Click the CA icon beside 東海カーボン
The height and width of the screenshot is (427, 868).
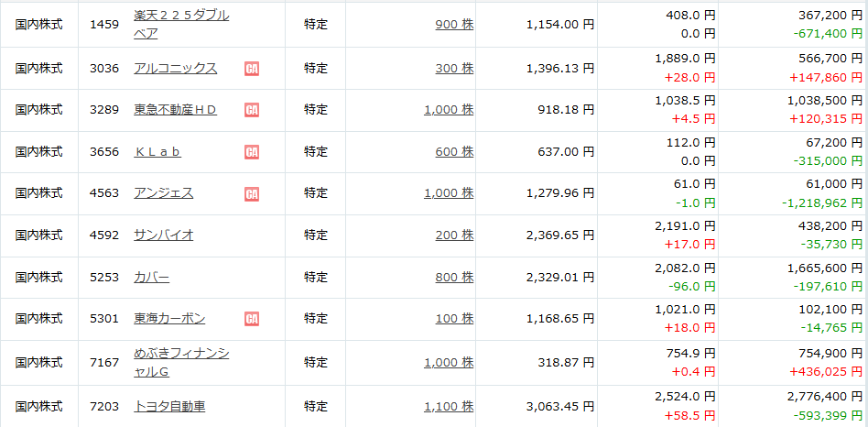pyautogui.click(x=251, y=319)
